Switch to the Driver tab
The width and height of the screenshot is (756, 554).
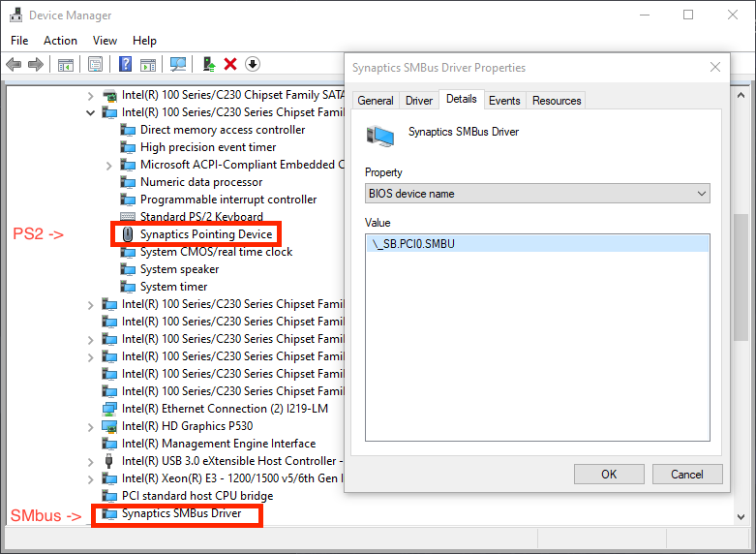[x=419, y=101]
